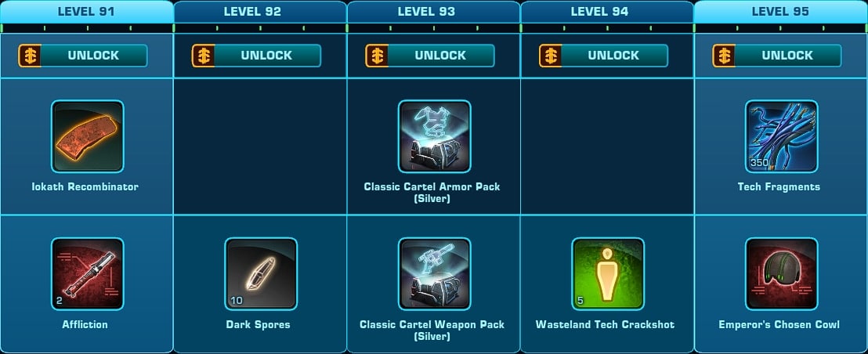This screenshot has width=868, height=354.
Task: Select the Level 91 header tab
Action: click(x=87, y=12)
